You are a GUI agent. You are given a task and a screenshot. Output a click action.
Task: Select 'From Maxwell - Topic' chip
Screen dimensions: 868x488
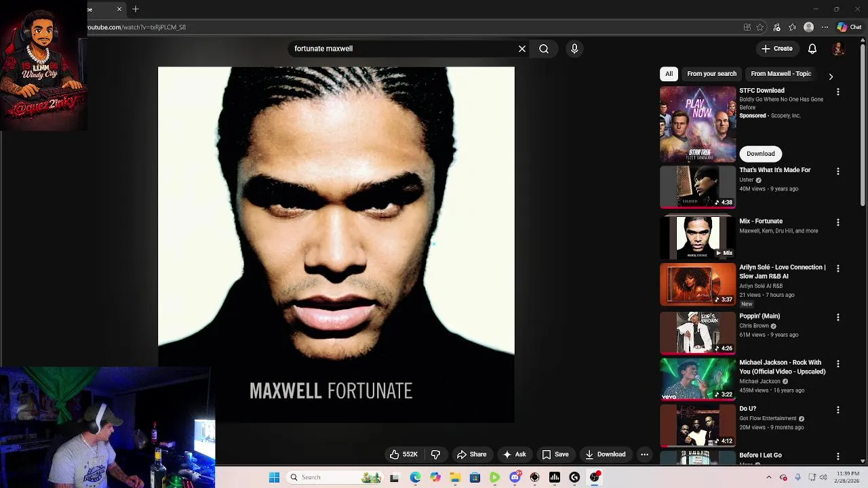pyautogui.click(x=781, y=74)
